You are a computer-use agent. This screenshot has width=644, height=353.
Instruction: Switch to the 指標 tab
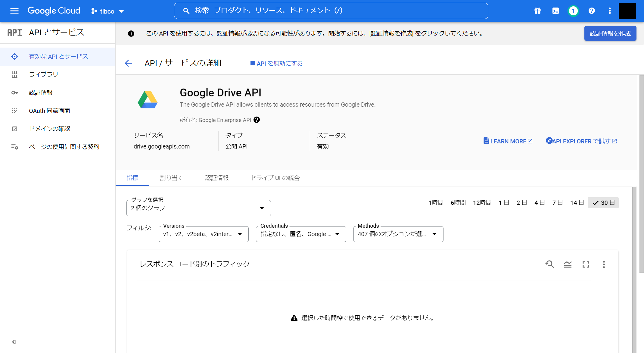click(132, 178)
